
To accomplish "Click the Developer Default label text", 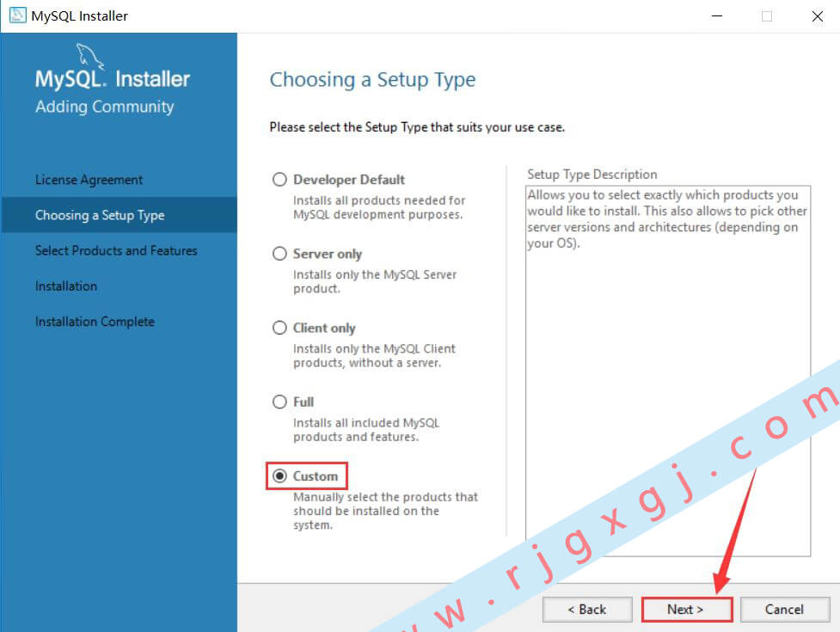I will (349, 180).
